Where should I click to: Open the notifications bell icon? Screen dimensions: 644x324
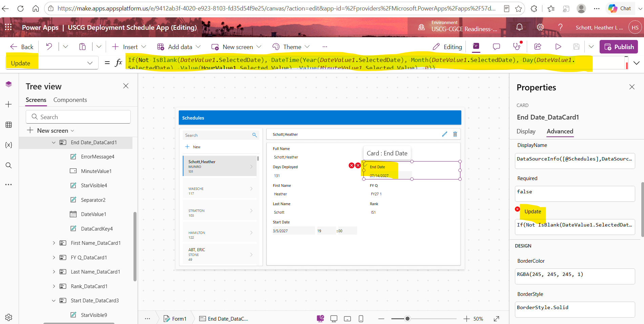click(x=519, y=27)
